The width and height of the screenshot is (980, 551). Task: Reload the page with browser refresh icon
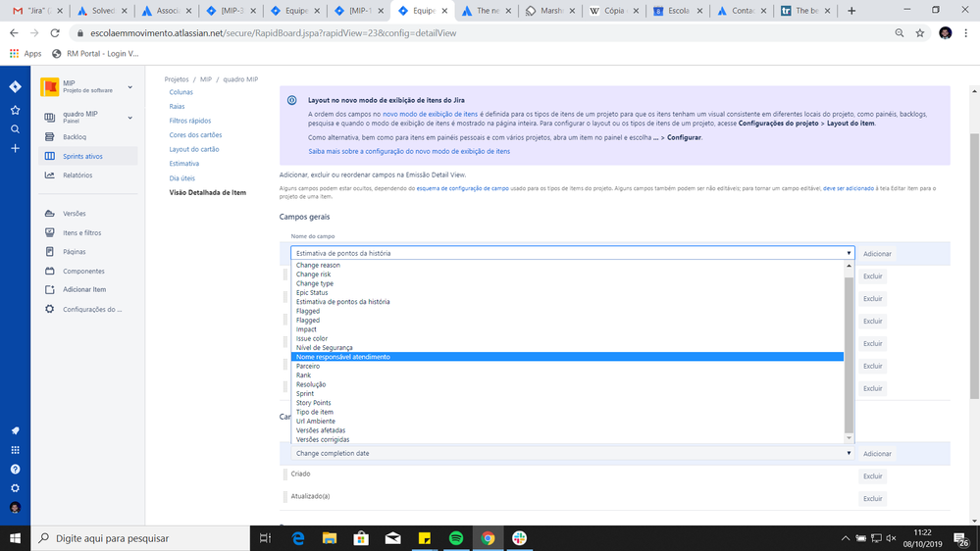tap(55, 33)
